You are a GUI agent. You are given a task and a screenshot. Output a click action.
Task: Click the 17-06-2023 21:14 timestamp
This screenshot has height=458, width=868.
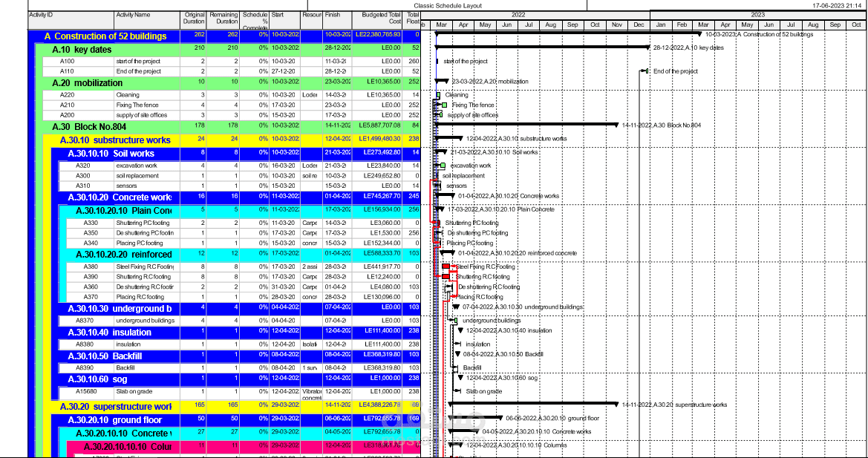835,5
